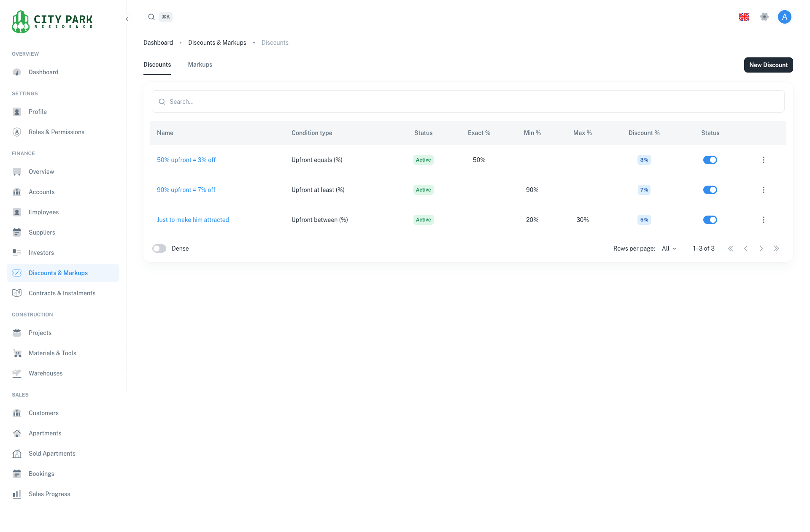Open Sales Progress from the sidebar

(x=49, y=494)
